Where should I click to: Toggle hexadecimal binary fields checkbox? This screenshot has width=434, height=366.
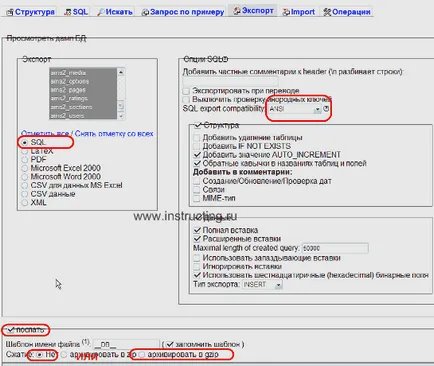pos(197,275)
